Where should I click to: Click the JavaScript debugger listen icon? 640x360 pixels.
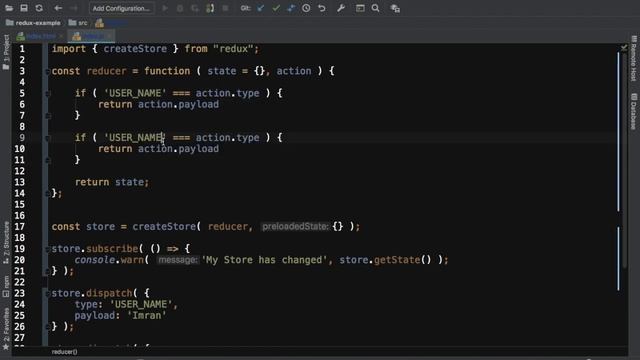tap(210, 8)
